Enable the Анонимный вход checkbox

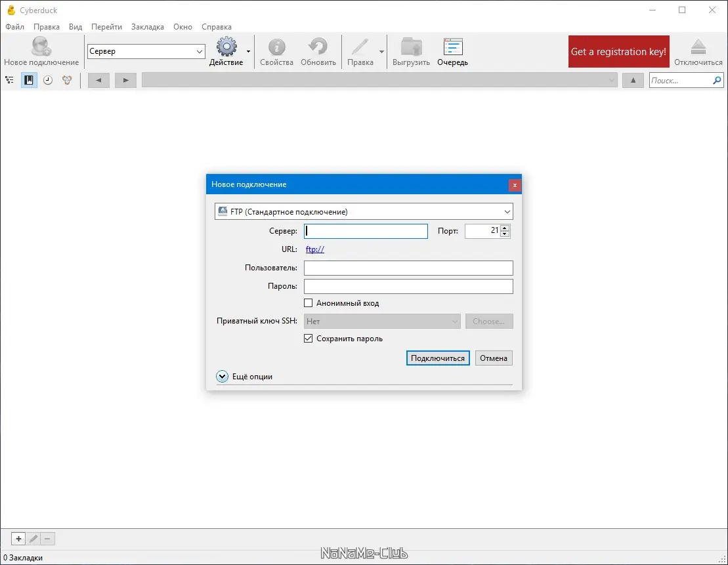coord(309,303)
